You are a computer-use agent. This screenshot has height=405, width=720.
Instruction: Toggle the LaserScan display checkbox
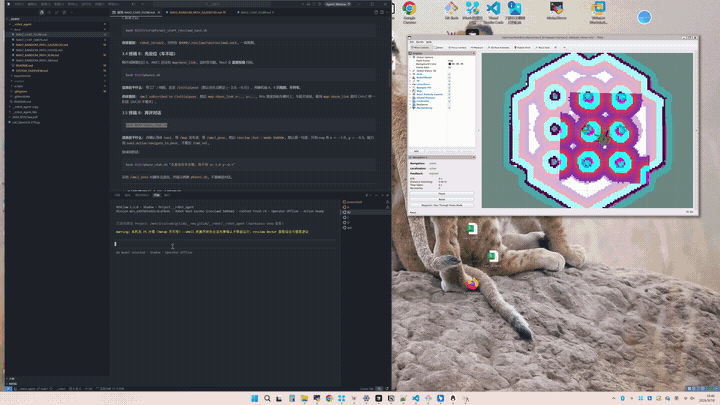tap(450, 84)
